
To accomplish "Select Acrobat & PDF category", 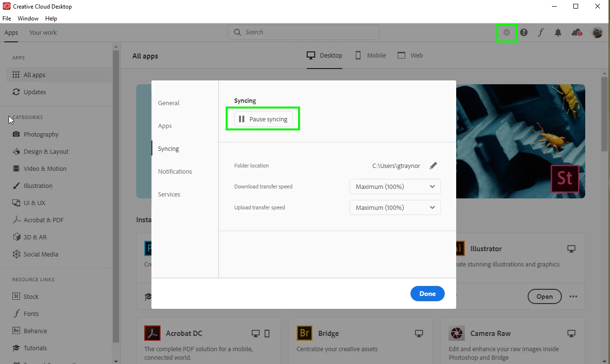I will 38,220.
